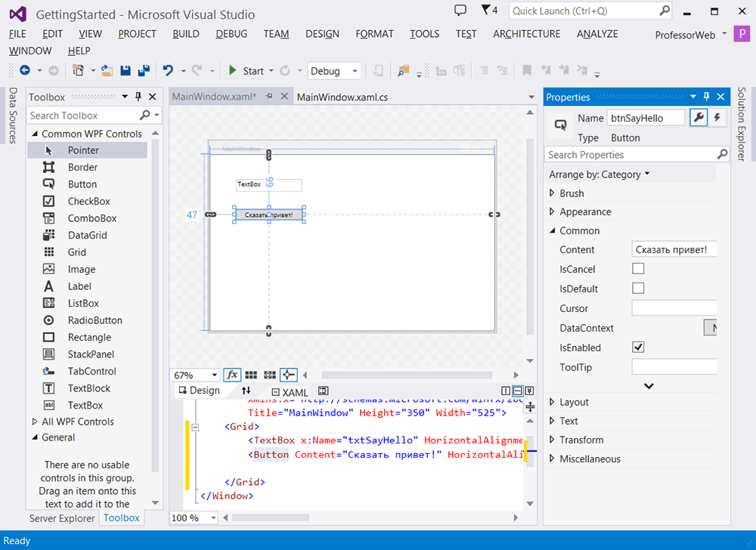Open the Arrange by: Category dropdown

(600, 175)
